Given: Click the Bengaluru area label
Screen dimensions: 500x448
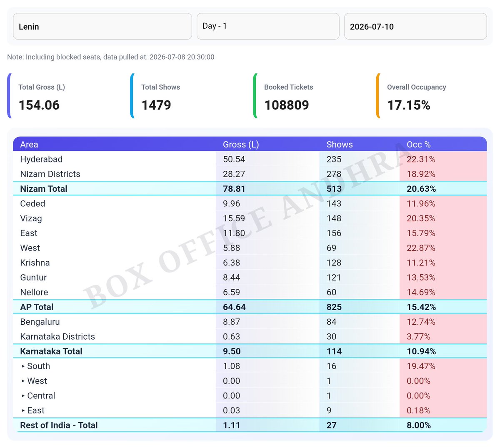Looking at the screenshot, I should (40, 322).
